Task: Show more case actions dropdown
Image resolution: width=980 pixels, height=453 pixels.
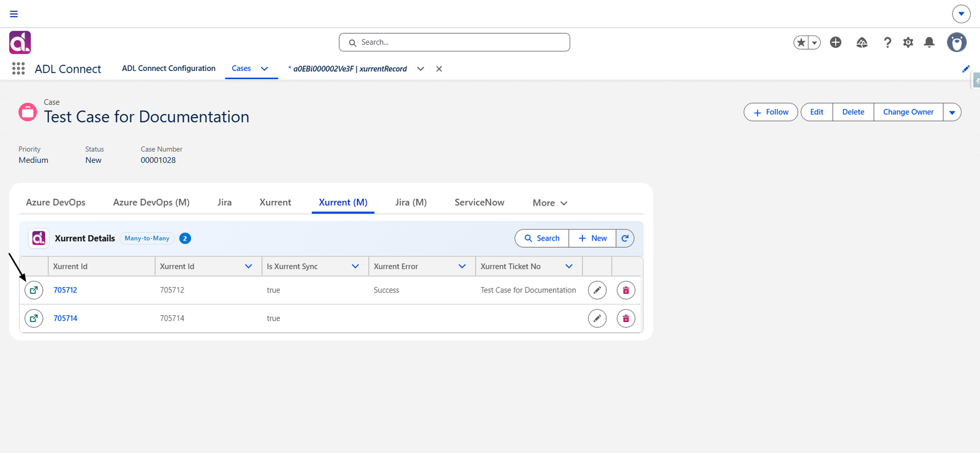Action: point(952,112)
